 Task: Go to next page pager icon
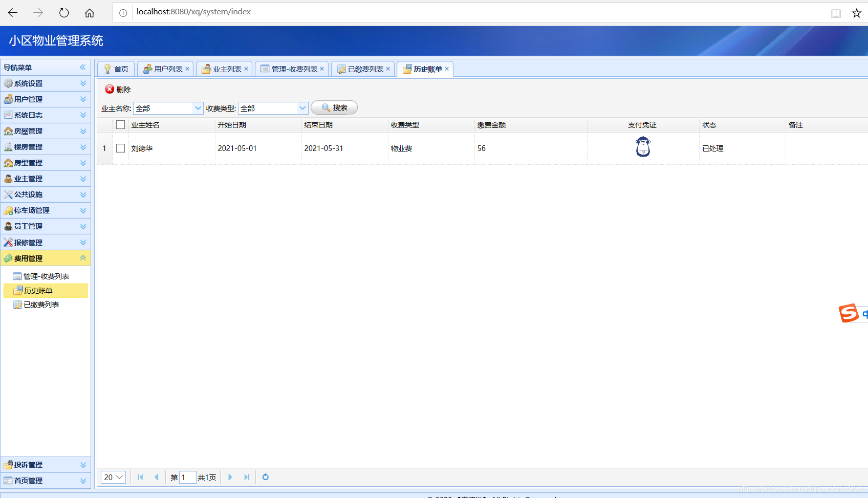230,477
